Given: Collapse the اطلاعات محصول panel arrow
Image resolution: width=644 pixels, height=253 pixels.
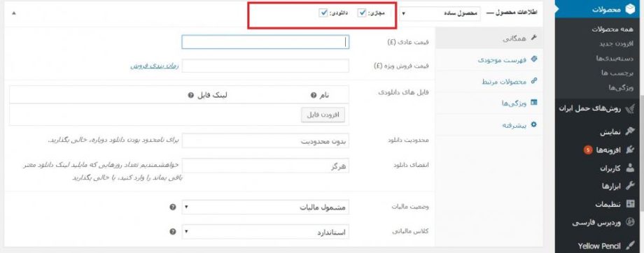Looking at the screenshot, I should click(15, 13).
